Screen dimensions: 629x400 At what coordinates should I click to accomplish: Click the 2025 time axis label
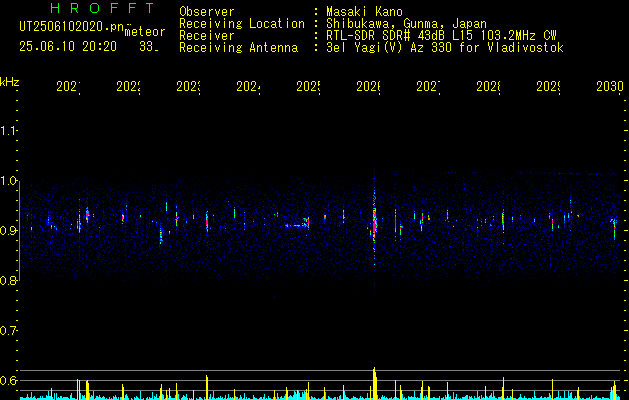(308, 86)
